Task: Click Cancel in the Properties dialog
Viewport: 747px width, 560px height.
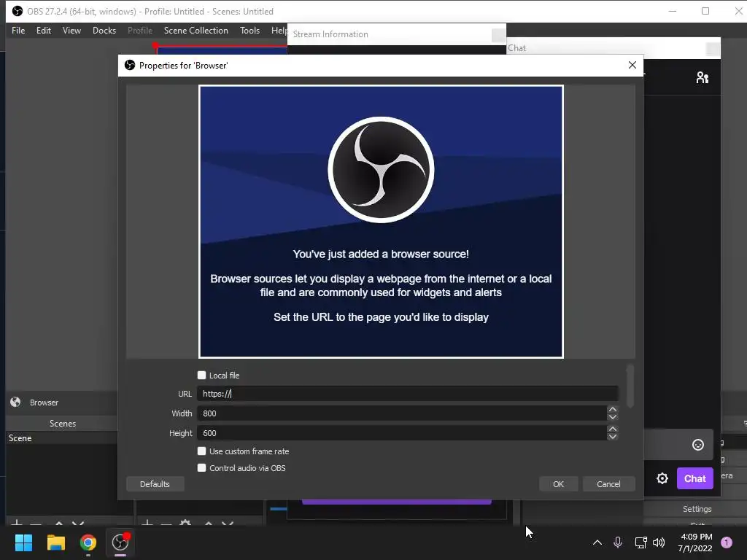Action: pyautogui.click(x=608, y=484)
